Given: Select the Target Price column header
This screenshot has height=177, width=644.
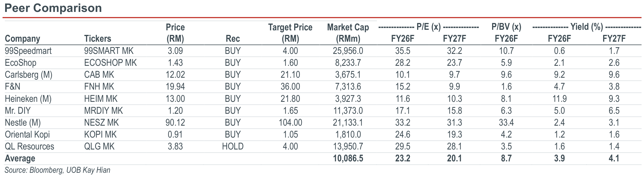Looking at the screenshot, I should (290, 33).
